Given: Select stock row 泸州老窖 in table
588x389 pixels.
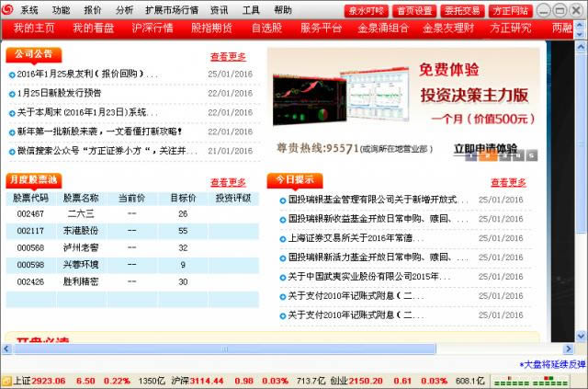Looking at the screenshot, I should 82,247.
